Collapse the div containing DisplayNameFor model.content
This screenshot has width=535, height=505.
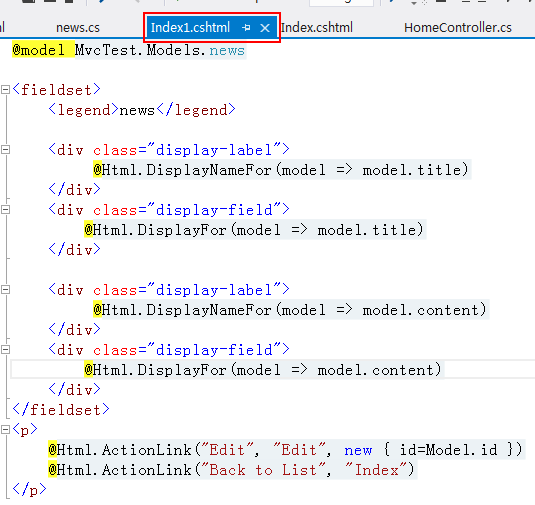click(5, 290)
